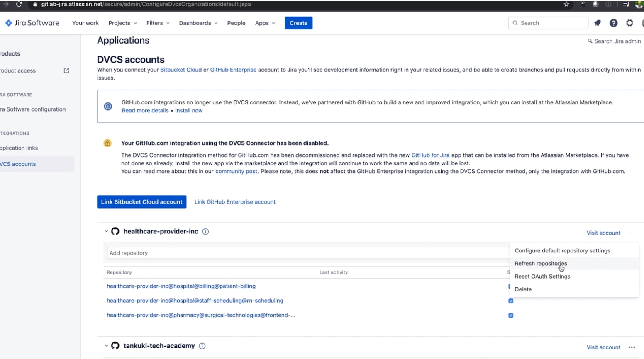Focus the top Search box
The height and width of the screenshot is (359, 644).
tap(548, 23)
